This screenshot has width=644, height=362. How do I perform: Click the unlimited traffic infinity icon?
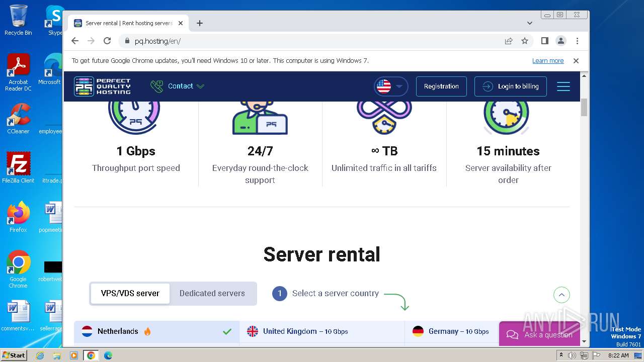(384, 118)
